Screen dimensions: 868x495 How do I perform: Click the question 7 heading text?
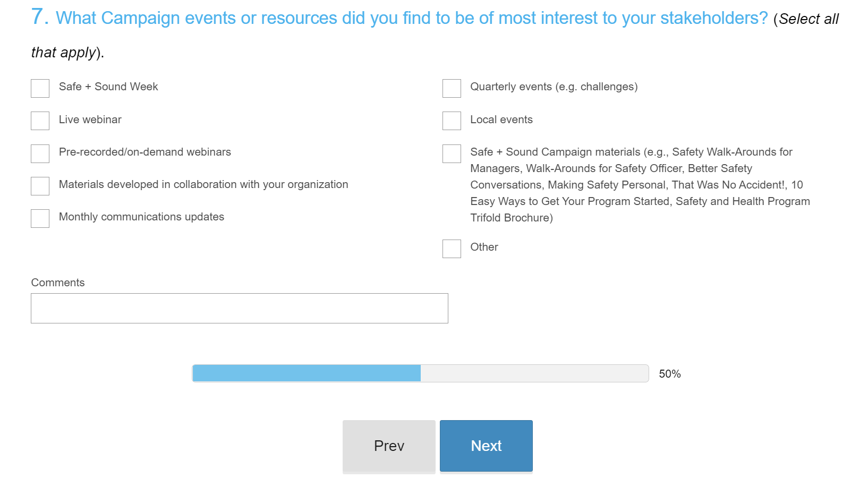(411, 18)
